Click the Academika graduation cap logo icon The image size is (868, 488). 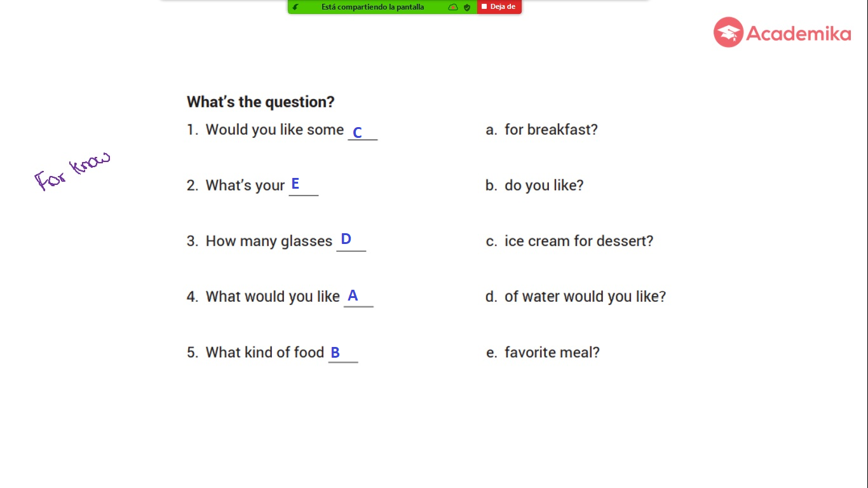728,32
